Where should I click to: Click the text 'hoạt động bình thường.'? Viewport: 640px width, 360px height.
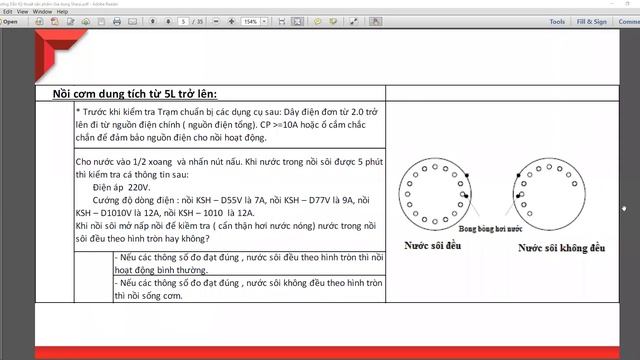pos(161,270)
